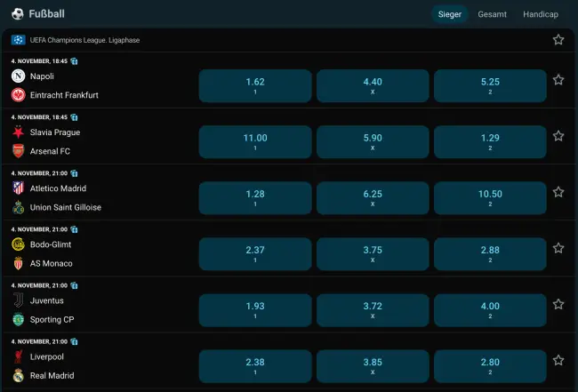Bet on Atletico Madrid win at 1.28
The width and height of the screenshot is (578, 392).
(x=255, y=198)
